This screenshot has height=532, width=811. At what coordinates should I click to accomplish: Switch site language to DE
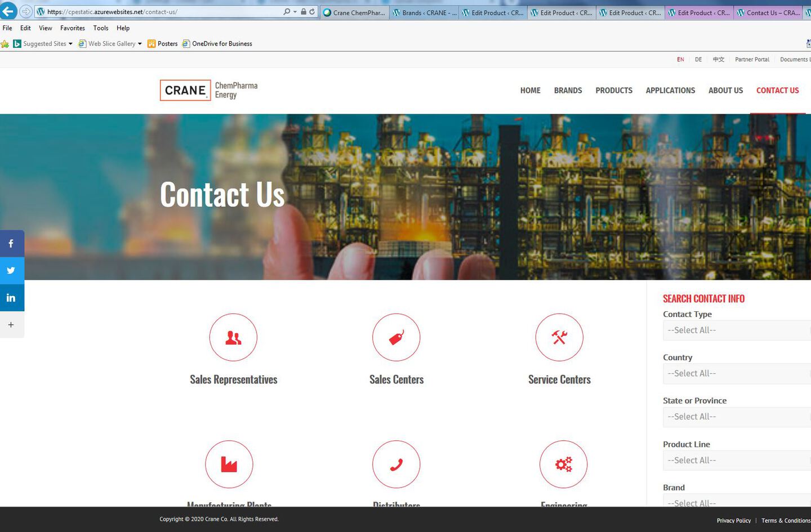point(698,60)
